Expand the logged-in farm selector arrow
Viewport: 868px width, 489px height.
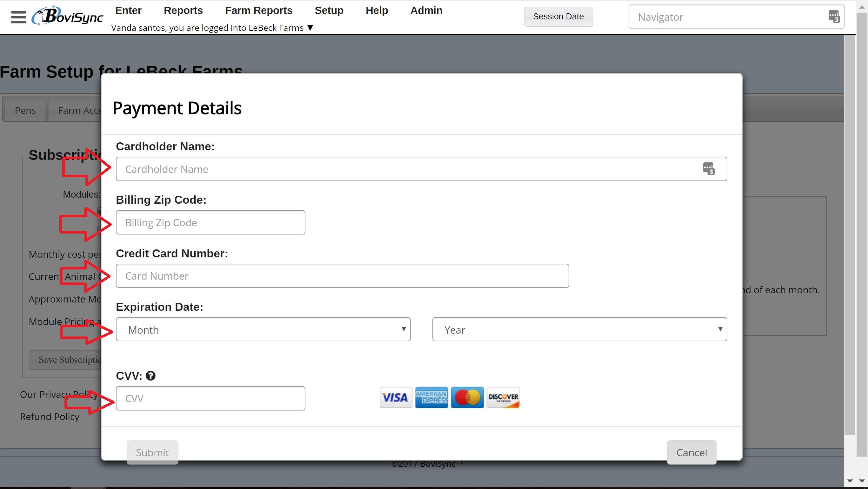310,28
